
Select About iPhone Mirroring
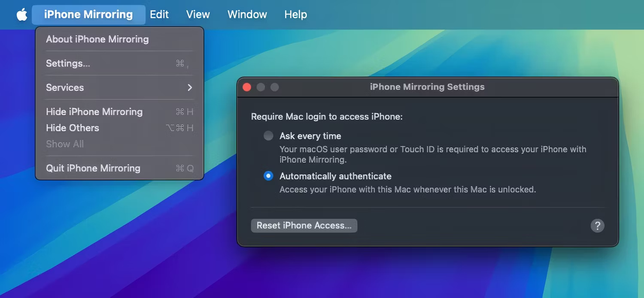click(x=97, y=39)
